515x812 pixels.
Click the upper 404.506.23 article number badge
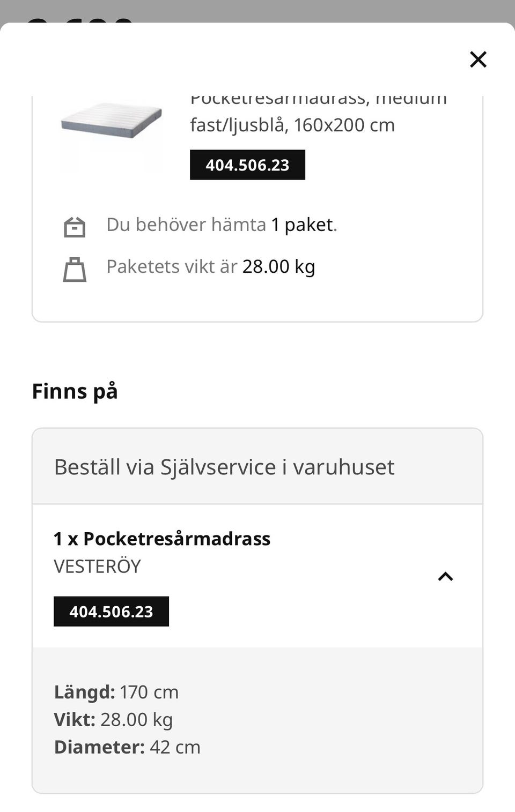tap(247, 165)
